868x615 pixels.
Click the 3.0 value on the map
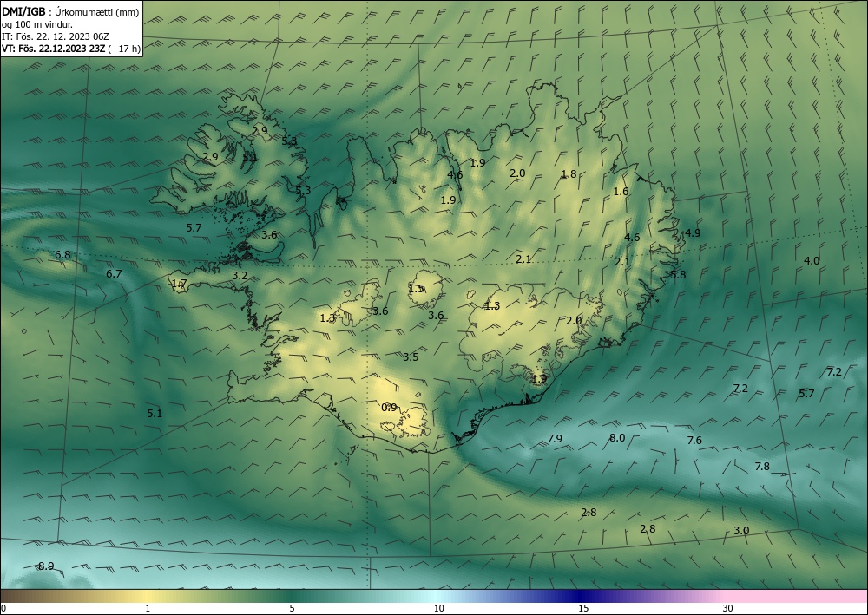coord(741,530)
